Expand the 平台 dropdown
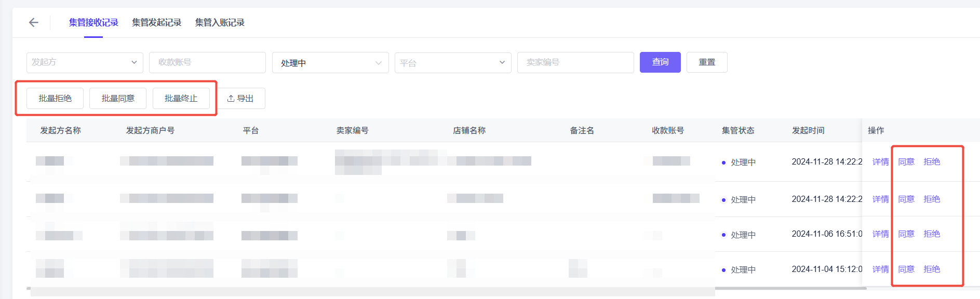Viewport: 980px width, 299px height. 452,63
